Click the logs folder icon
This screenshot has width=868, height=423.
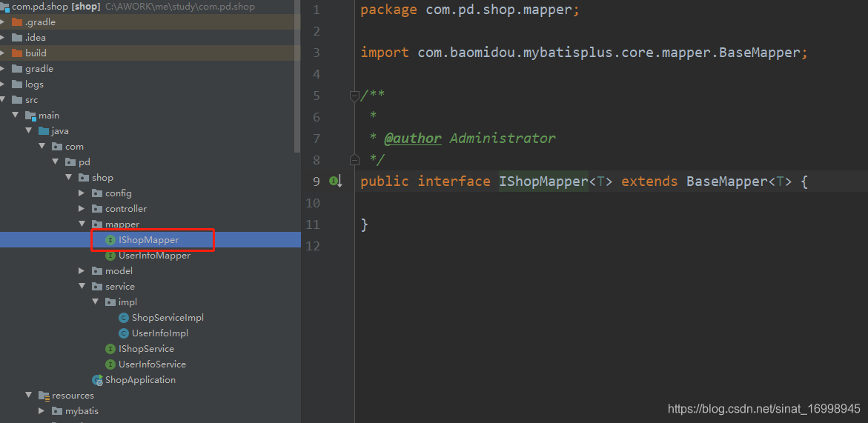click(16, 84)
